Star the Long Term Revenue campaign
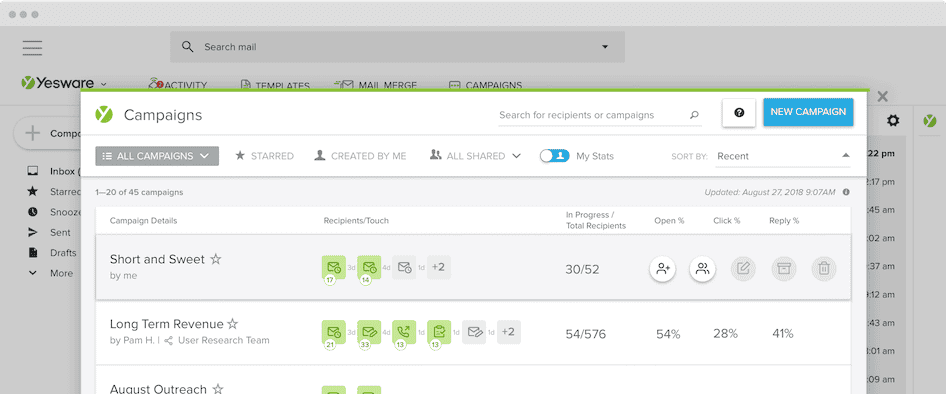This screenshot has width=946, height=394. click(x=233, y=324)
